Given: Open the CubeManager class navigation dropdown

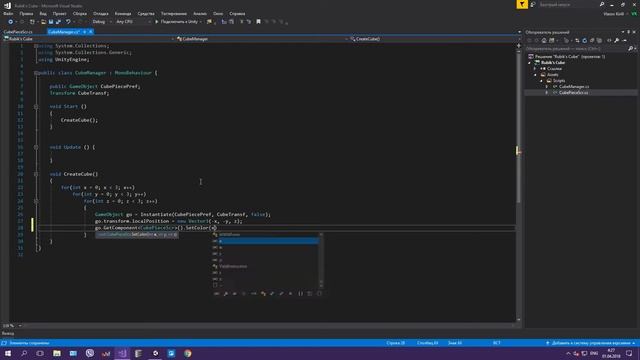Looking at the screenshot, I should [262, 39].
